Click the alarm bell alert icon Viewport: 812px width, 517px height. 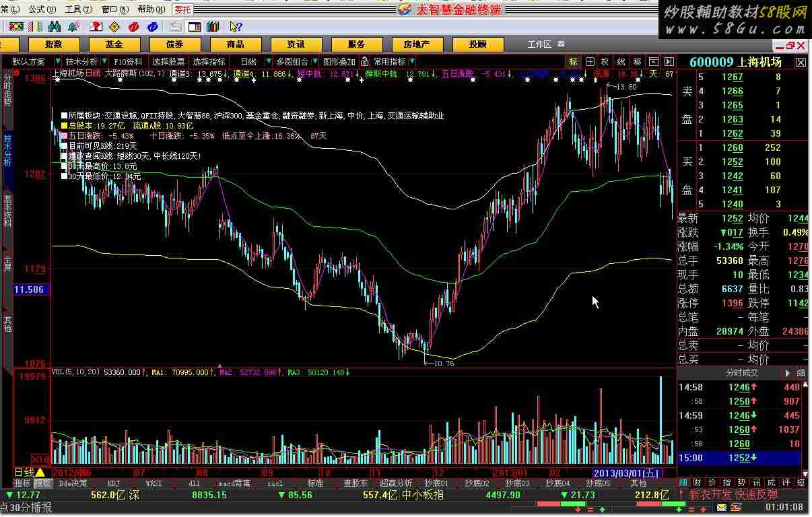tap(73, 27)
